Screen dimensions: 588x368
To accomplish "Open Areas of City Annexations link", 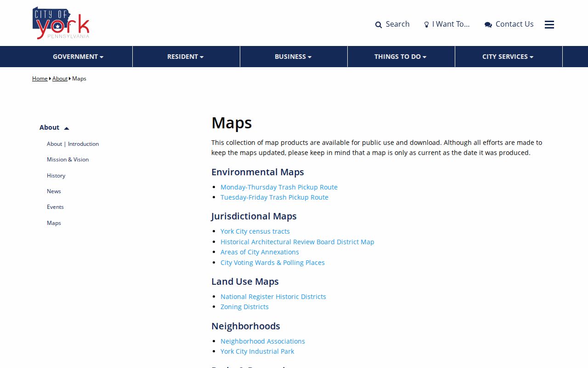I will (260, 252).
